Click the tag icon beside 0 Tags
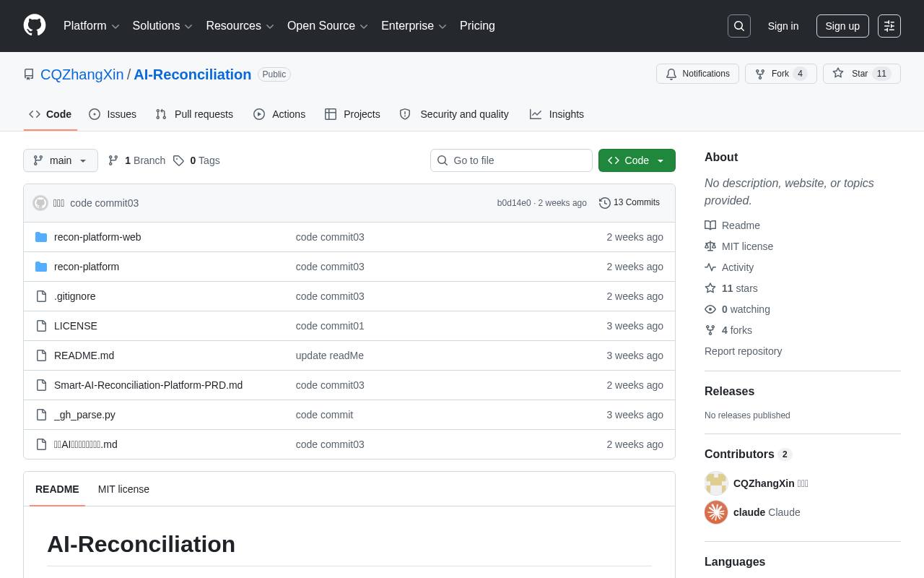Viewport: 924px width, 578px height. [178, 160]
